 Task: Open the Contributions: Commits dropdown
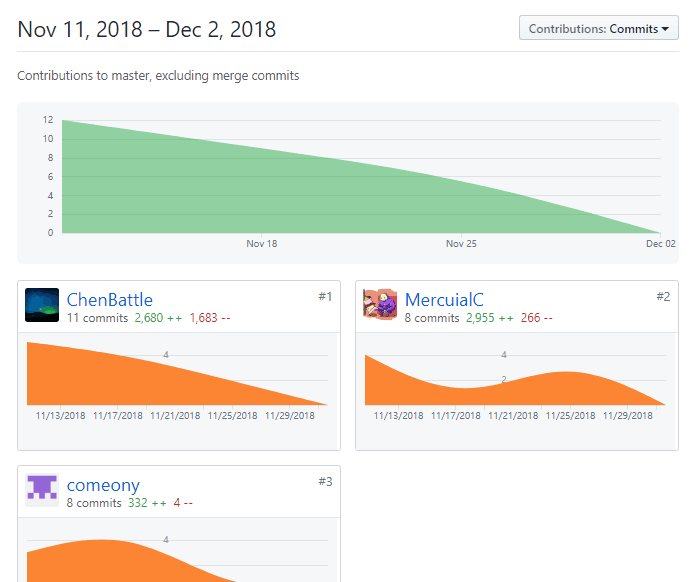(x=598, y=28)
